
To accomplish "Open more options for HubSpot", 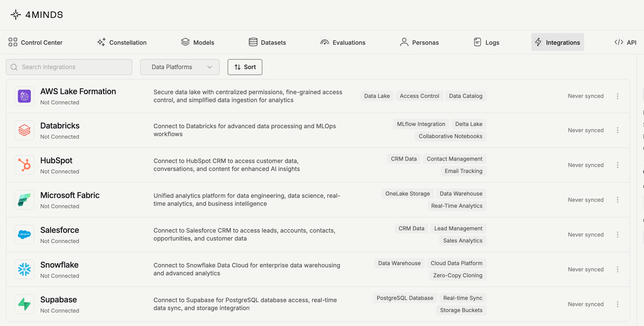I will point(617,165).
